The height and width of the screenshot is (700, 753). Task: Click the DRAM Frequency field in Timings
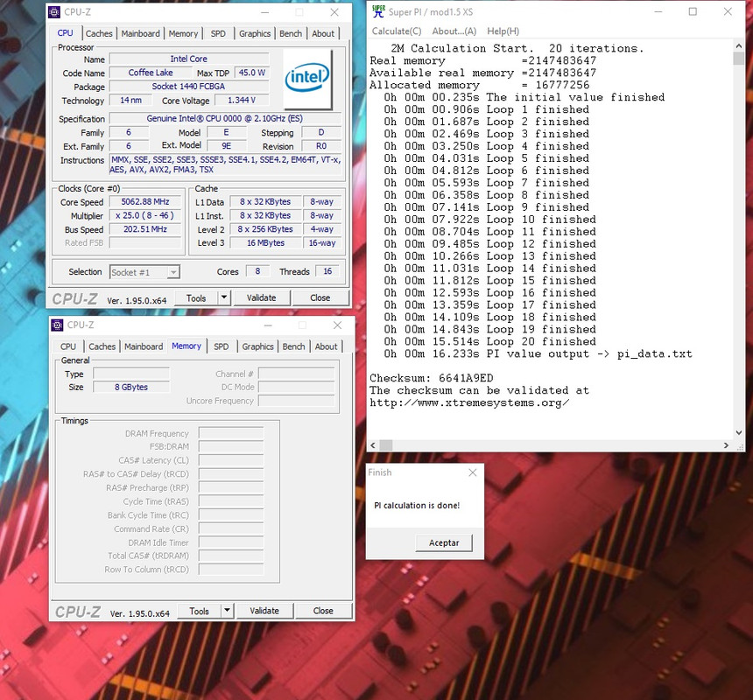(x=231, y=433)
